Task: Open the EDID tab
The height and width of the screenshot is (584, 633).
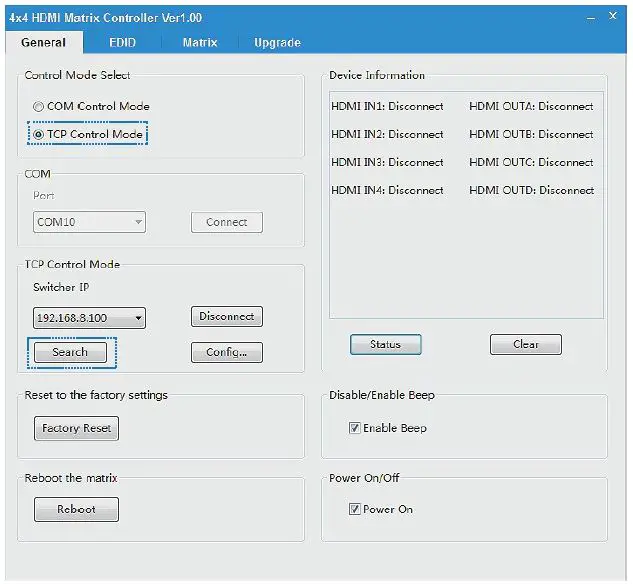Action: pos(122,42)
